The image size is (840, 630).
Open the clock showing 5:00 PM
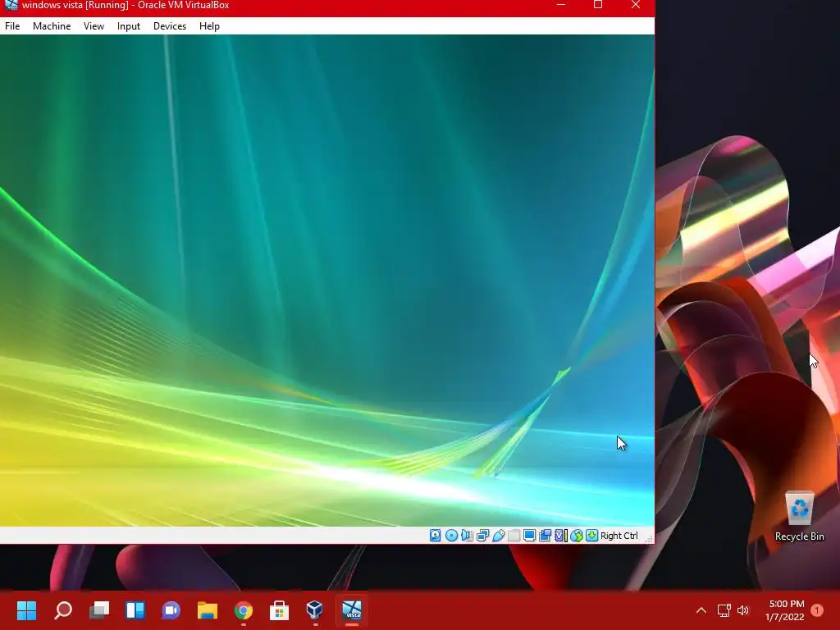pos(785,610)
